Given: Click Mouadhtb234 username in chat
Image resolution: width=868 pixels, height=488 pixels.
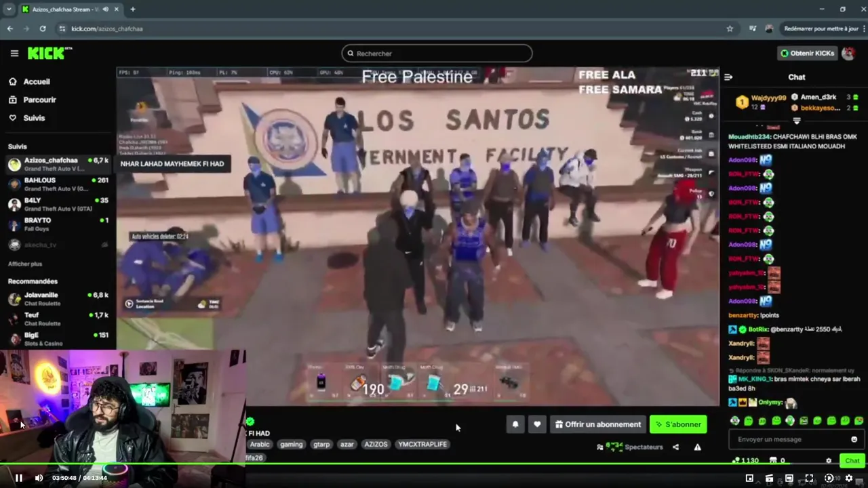Looking at the screenshot, I should [749, 137].
